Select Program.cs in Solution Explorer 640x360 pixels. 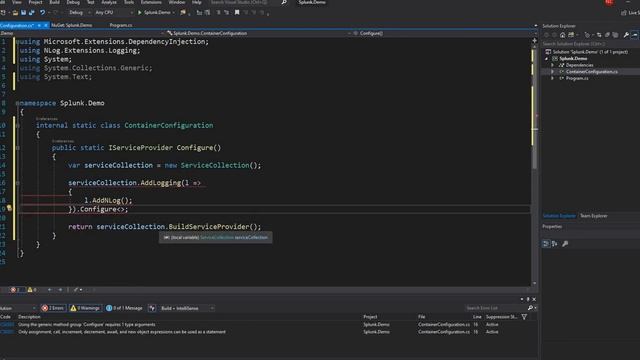(x=577, y=78)
